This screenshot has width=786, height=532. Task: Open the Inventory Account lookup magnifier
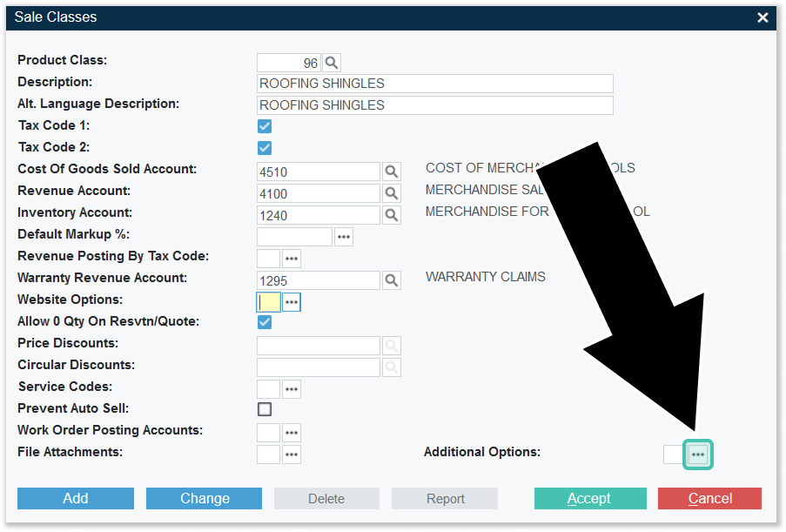pos(392,215)
